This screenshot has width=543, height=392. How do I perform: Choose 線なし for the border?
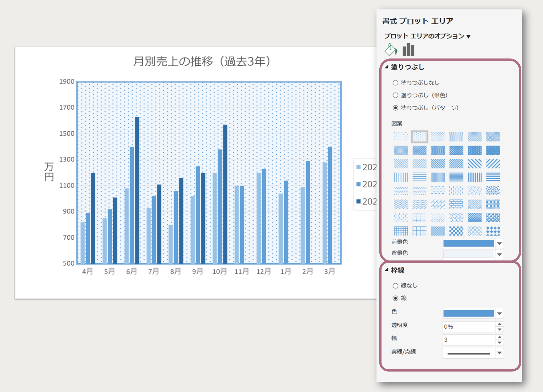pyautogui.click(x=395, y=286)
